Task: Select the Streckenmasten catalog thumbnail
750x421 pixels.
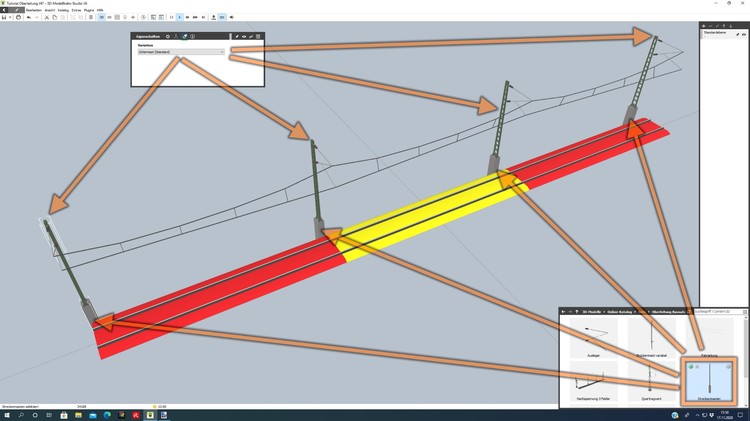Action: point(709,381)
